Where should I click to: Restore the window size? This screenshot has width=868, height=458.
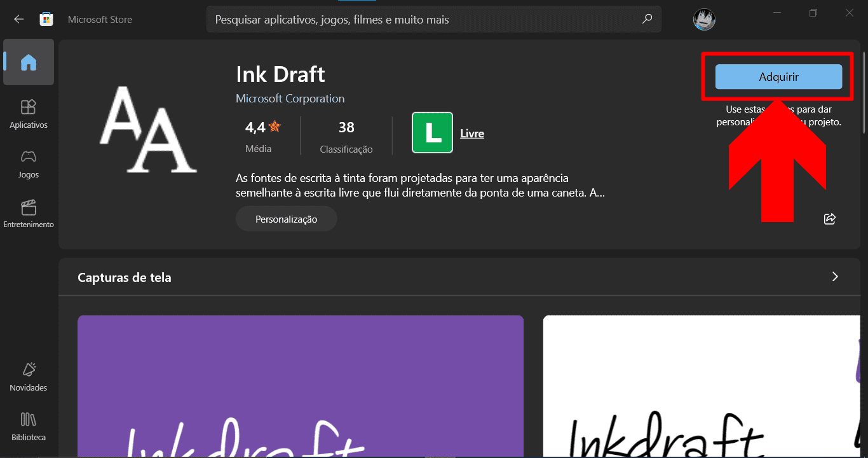[x=813, y=13]
